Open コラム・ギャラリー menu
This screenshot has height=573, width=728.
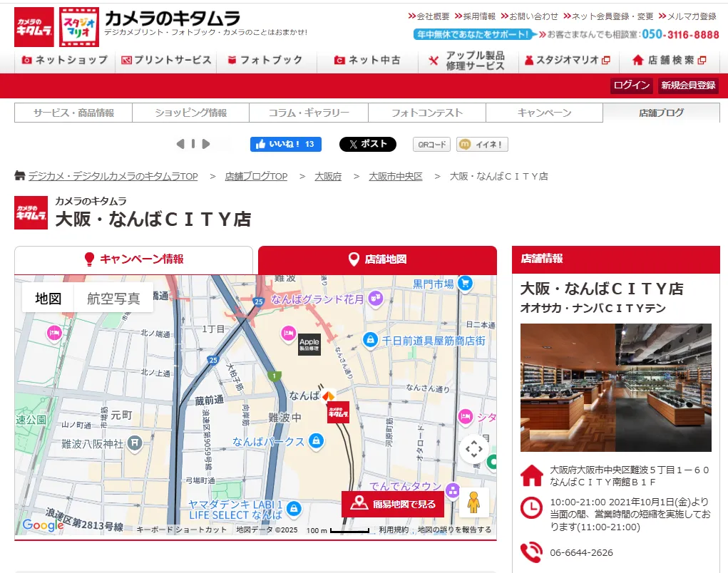click(309, 113)
